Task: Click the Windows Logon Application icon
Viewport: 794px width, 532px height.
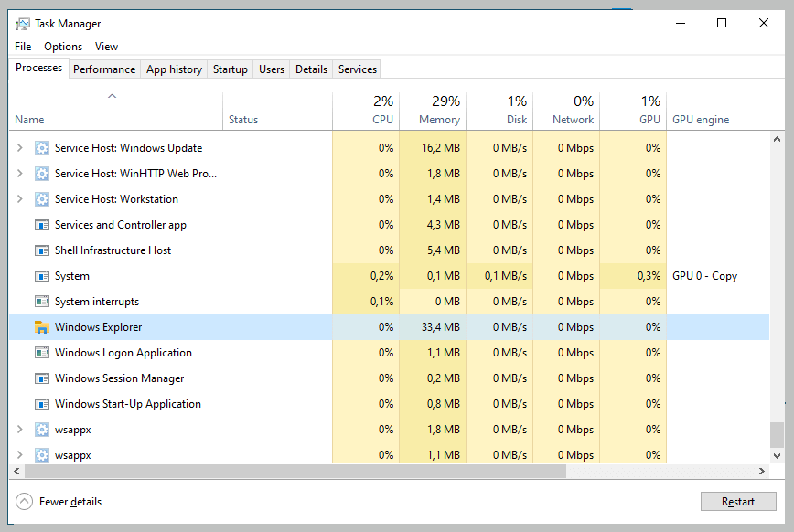Action: [40, 352]
